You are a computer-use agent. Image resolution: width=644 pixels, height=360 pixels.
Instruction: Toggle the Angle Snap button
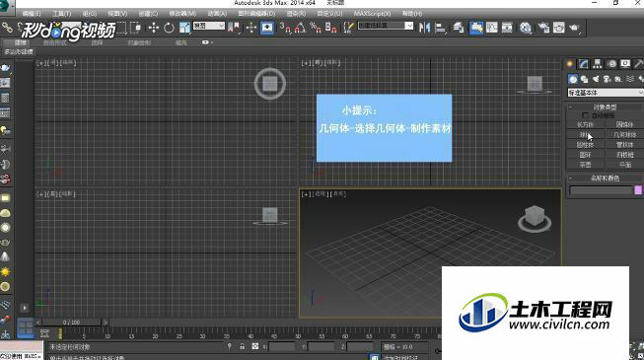300,28
